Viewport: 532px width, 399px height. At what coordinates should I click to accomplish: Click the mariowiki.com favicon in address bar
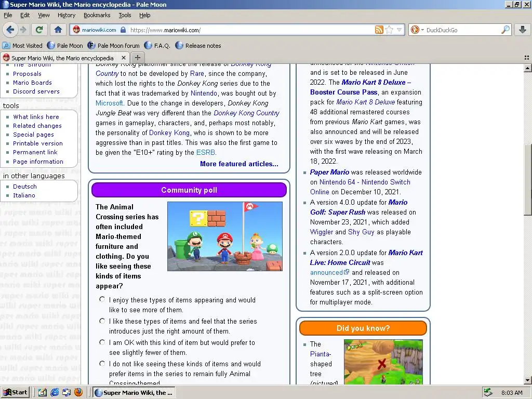pyautogui.click(x=76, y=30)
